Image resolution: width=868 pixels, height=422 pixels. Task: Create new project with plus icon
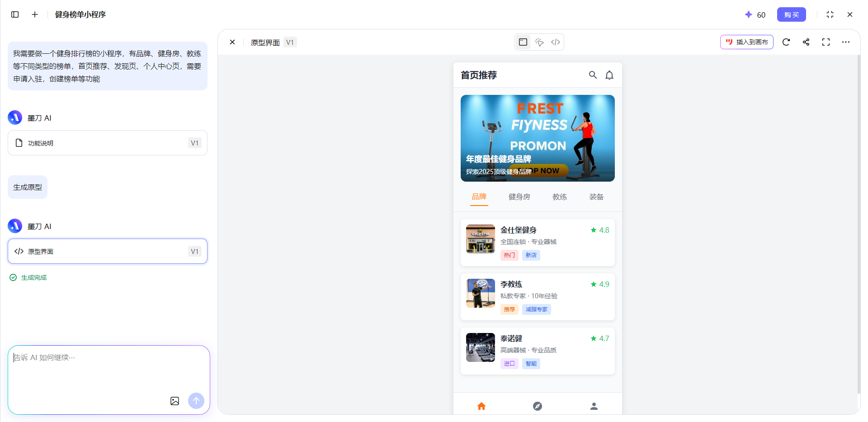[35, 14]
